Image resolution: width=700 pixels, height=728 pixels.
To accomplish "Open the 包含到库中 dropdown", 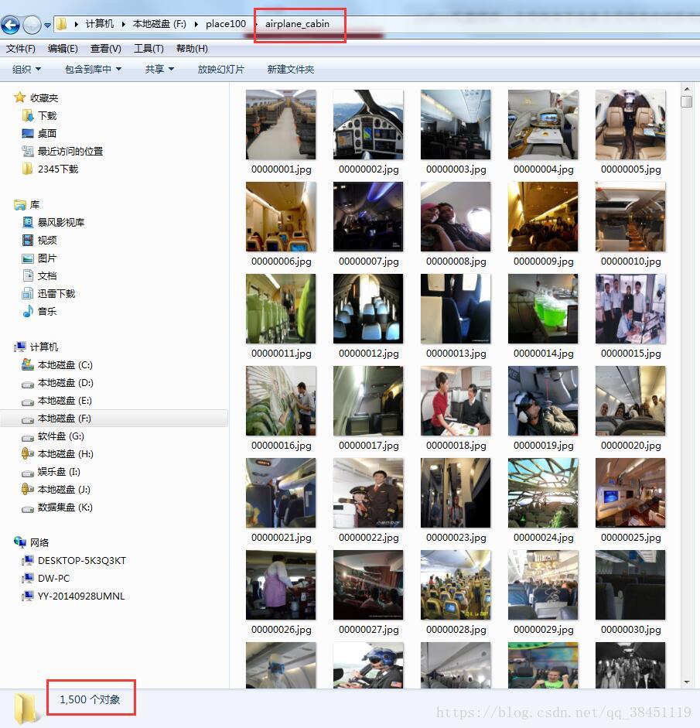I will click(x=93, y=69).
